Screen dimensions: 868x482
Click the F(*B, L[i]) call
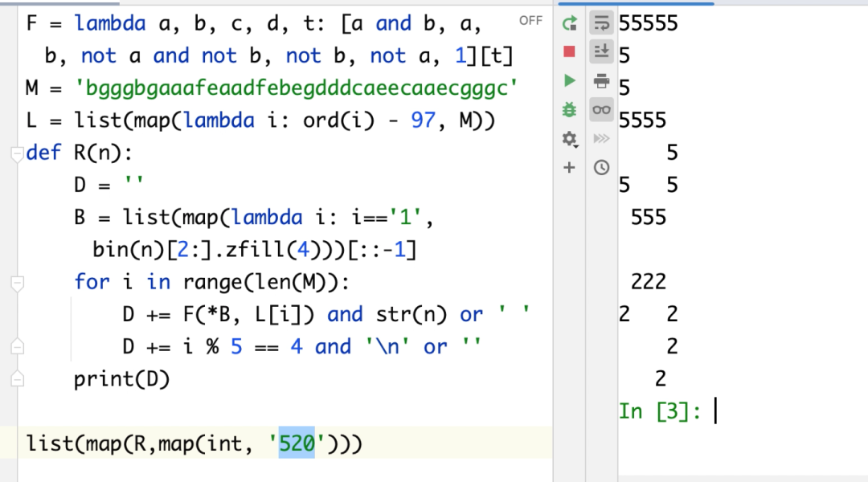coord(248,314)
